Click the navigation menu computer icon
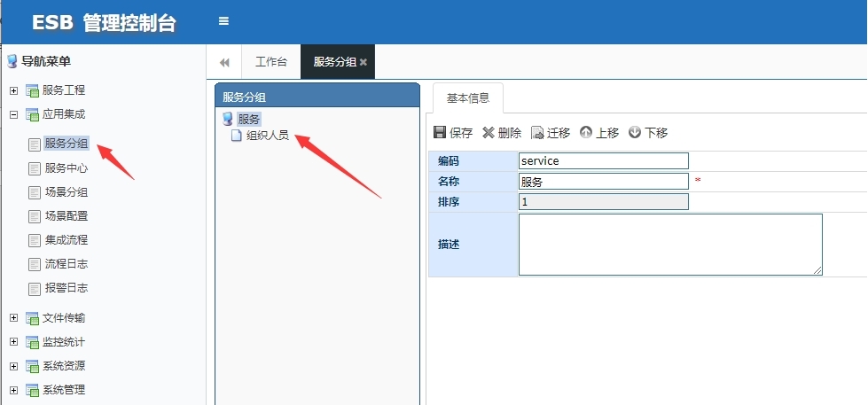The image size is (868, 405). point(12,61)
